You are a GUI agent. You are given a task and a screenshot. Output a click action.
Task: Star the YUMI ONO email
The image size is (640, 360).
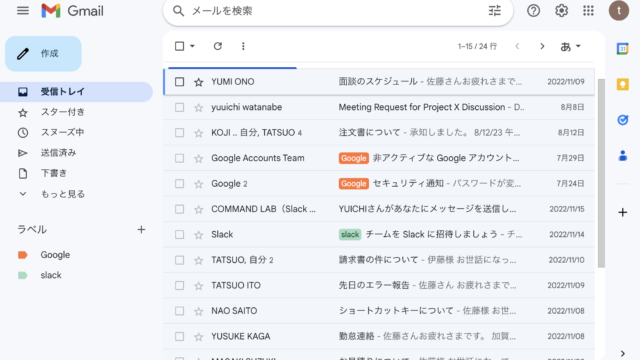[x=198, y=82]
